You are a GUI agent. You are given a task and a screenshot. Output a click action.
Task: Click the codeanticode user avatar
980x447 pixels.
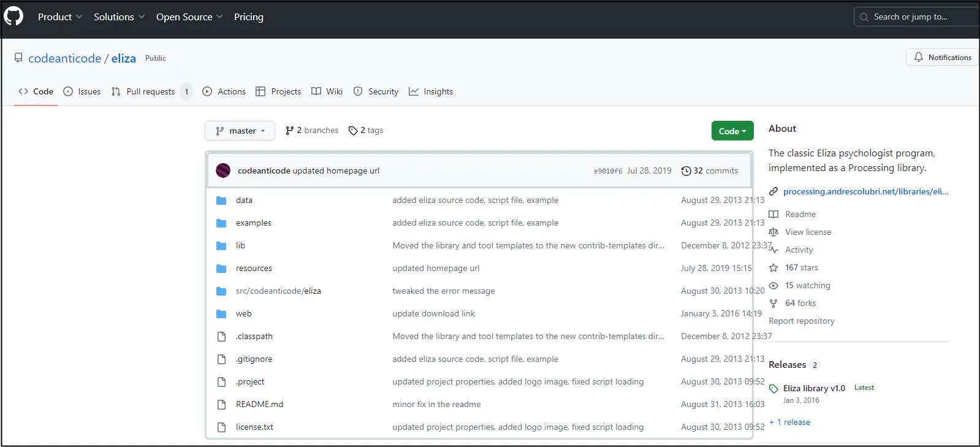coord(223,170)
